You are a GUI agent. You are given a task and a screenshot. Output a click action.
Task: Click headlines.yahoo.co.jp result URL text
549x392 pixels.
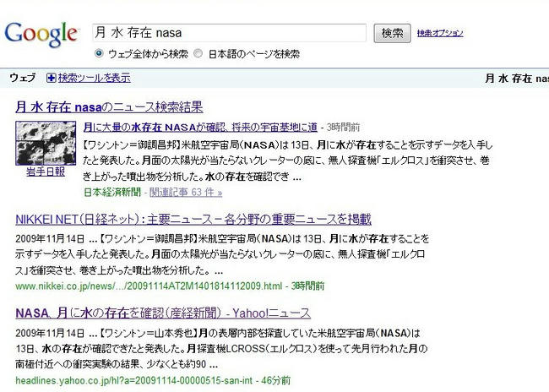click(x=133, y=380)
